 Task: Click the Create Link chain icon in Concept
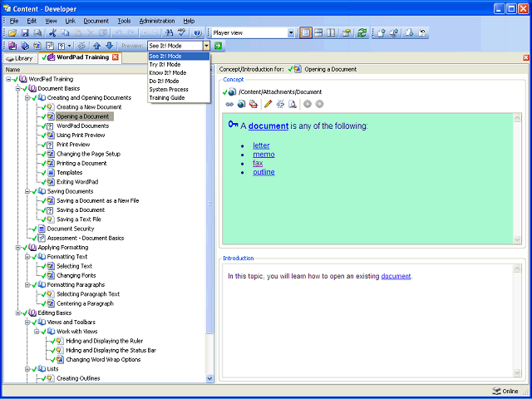coord(229,104)
